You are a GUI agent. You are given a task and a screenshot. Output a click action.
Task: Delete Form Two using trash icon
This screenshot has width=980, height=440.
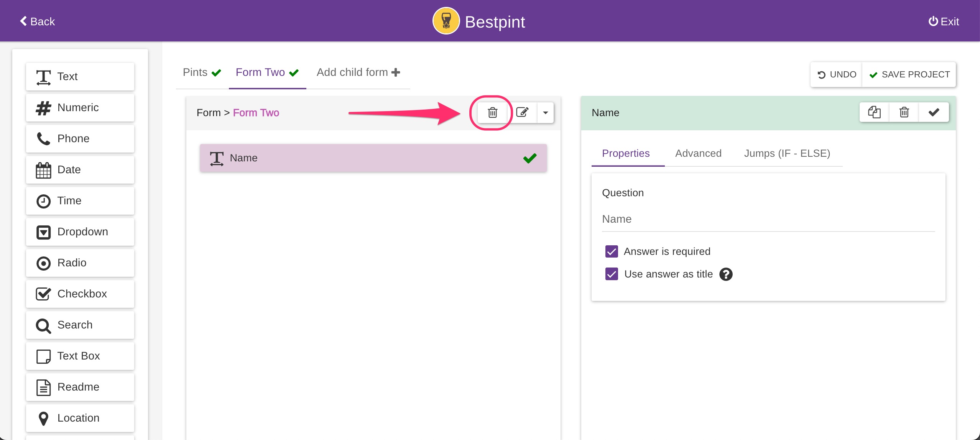pyautogui.click(x=492, y=113)
